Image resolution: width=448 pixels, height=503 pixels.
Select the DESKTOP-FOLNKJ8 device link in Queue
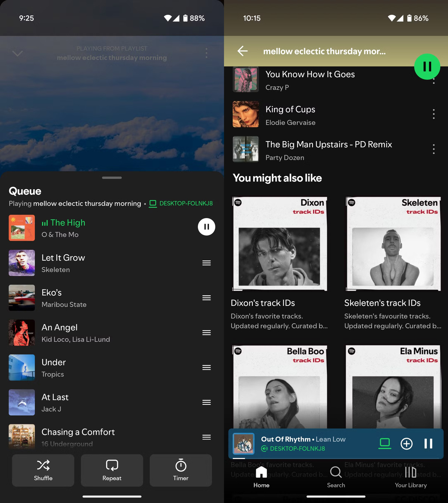pyautogui.click(x=181, y=204)
